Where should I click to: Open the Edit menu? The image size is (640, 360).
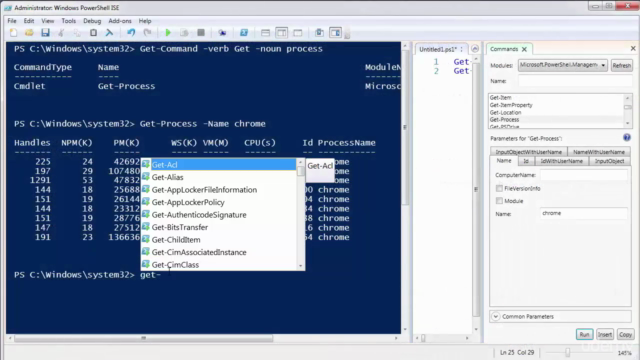[29, 21]
